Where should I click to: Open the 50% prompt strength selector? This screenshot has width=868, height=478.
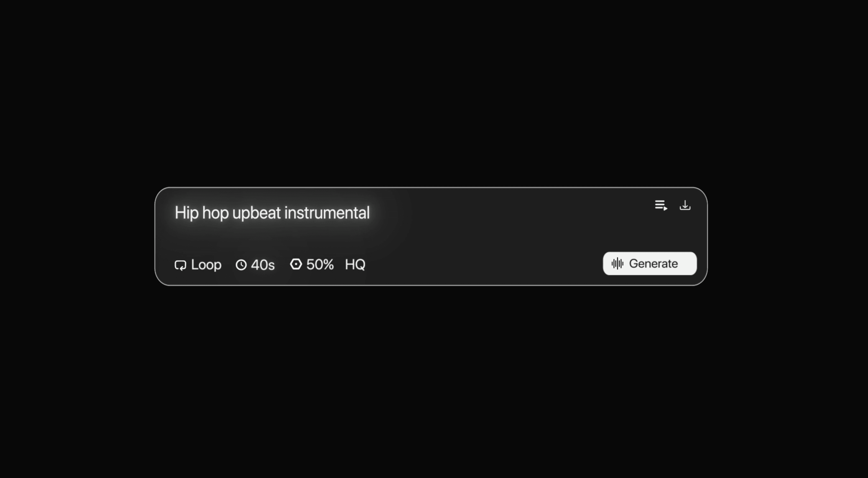[x=312, y=265]
